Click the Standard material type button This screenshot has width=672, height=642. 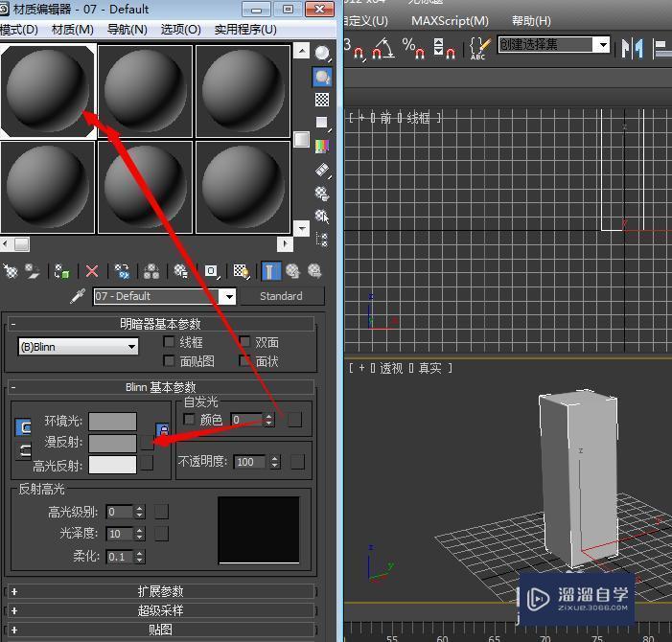[x=281, y=296]
